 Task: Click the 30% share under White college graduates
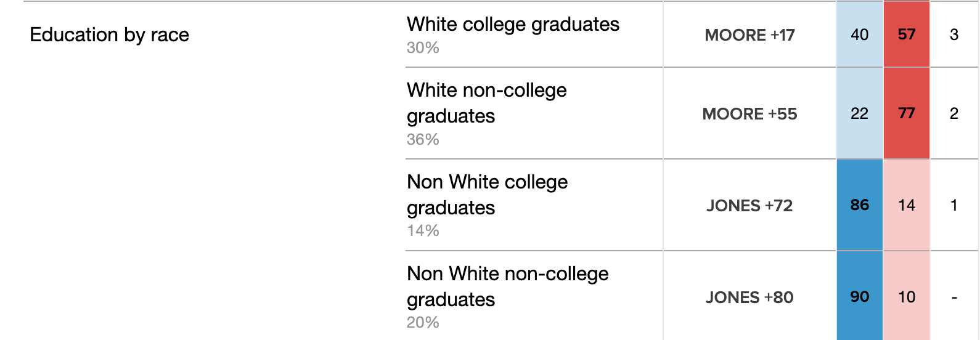[x=423, y=47]
